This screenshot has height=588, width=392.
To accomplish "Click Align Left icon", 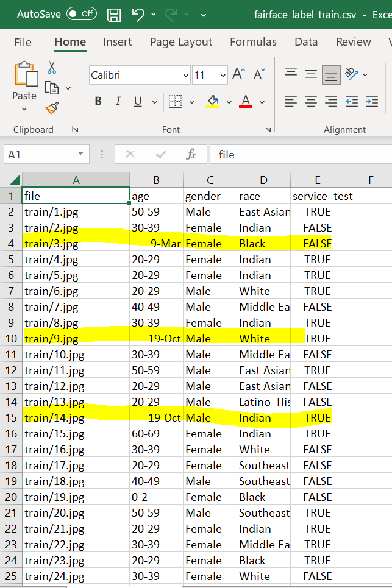I will (291, 101).
